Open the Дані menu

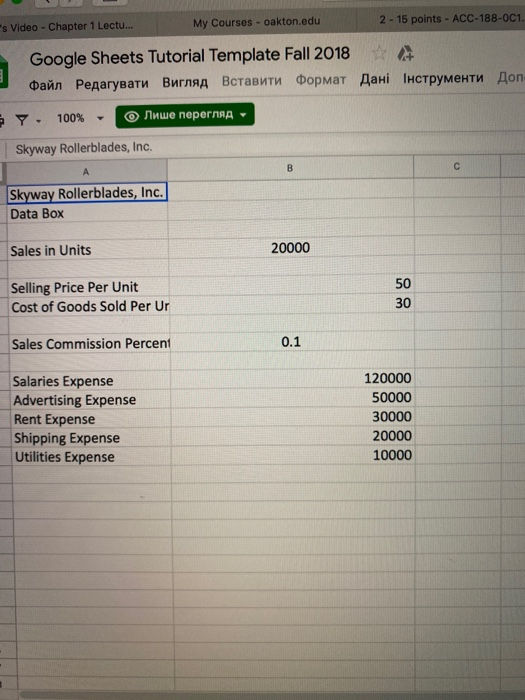pos(375,79)
